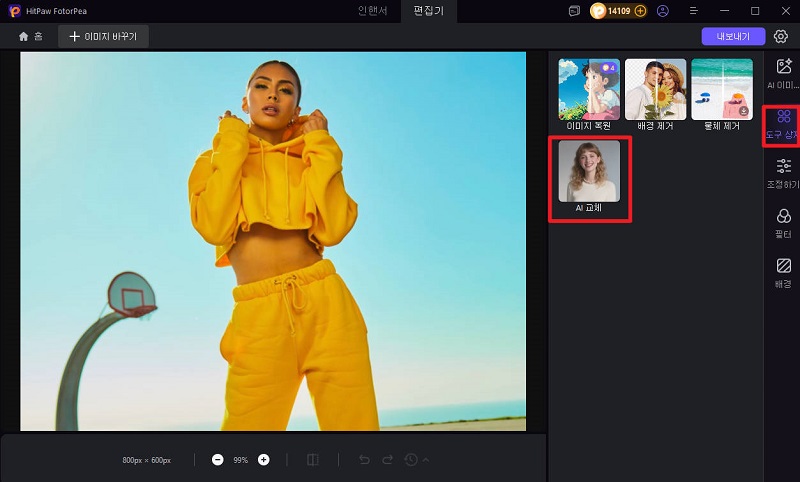800x482 pixels.
Task: Redo the last edit
Action: (x=388, y=460)
